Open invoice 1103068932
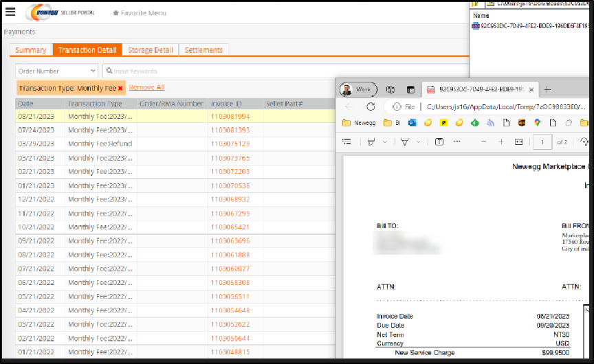The width and height of the screenshot is (594, 364). pyautogui.click(x=230, y=199)
